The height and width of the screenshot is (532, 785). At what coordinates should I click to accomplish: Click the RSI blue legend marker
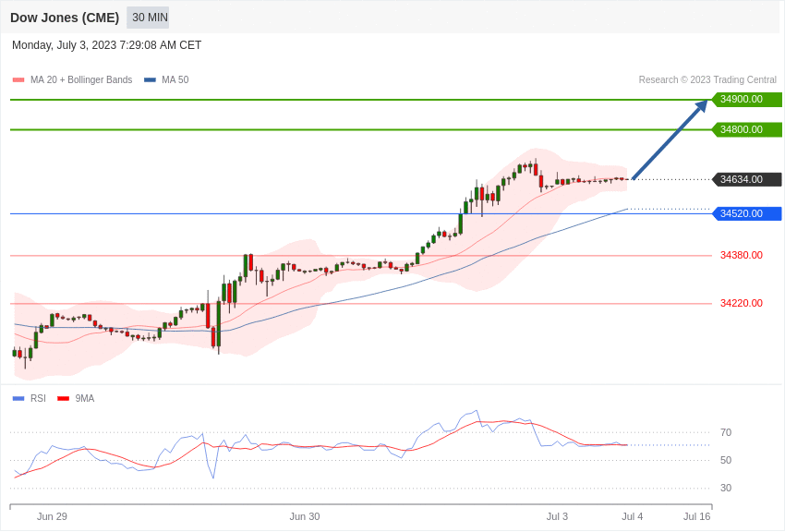(x=18, y=399)
